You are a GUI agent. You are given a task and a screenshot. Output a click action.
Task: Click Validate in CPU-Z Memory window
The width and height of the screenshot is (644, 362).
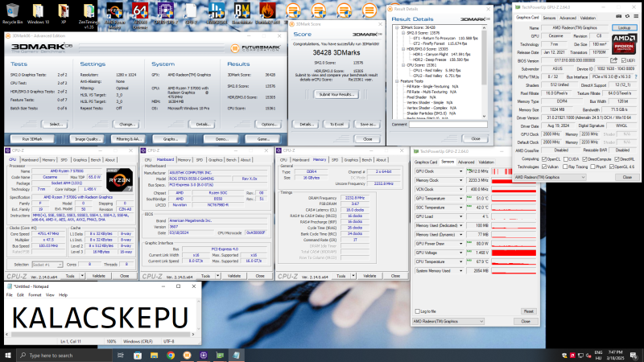tap(369, 276)
